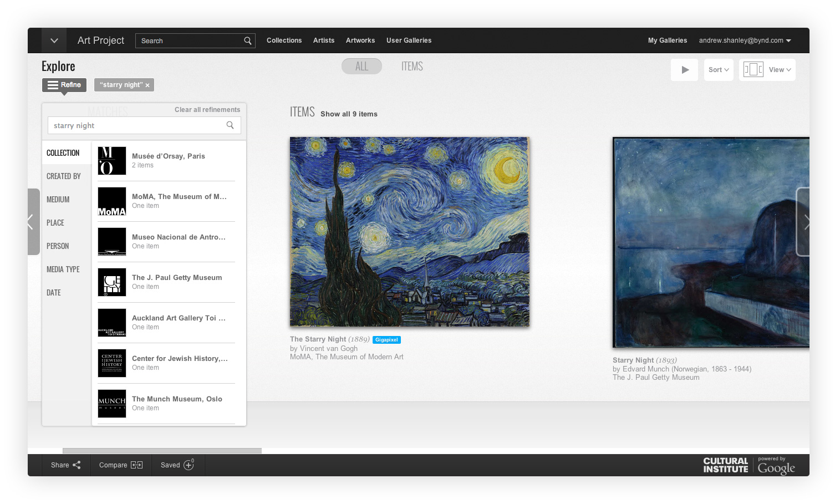Click the Saved button

point(177,465)
